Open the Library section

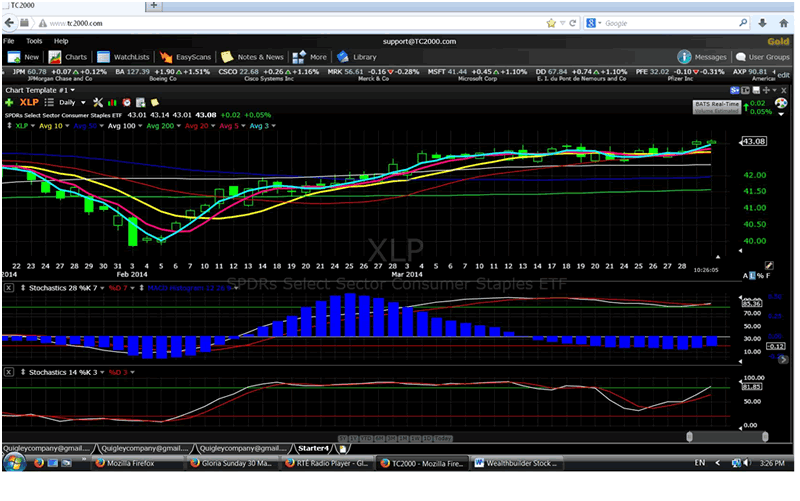coord(356,57)
